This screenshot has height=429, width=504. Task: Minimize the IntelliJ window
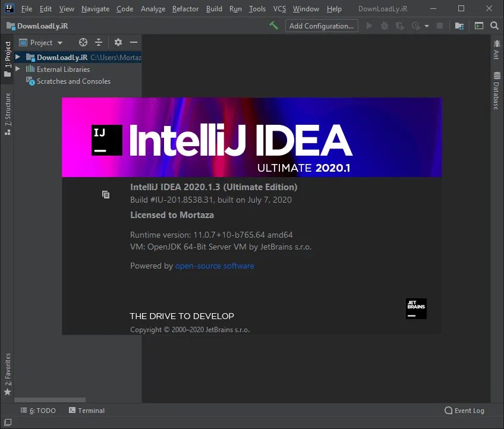coord(433,8)
